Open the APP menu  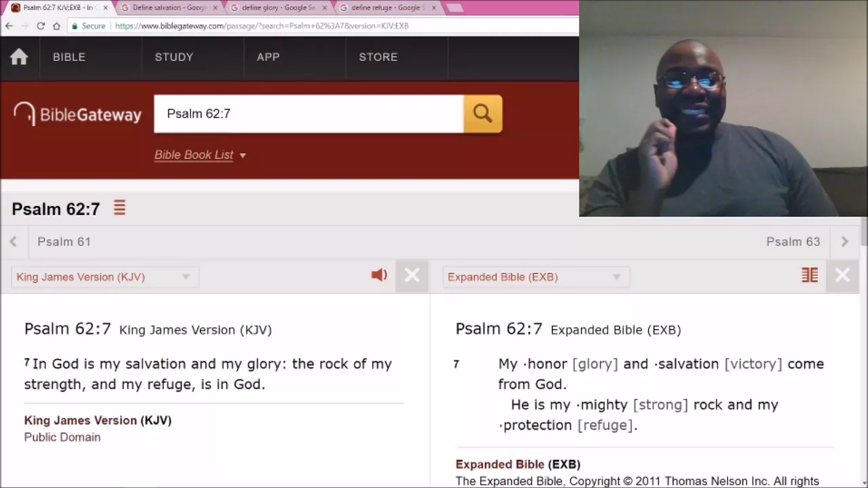[x=268, y=57]
